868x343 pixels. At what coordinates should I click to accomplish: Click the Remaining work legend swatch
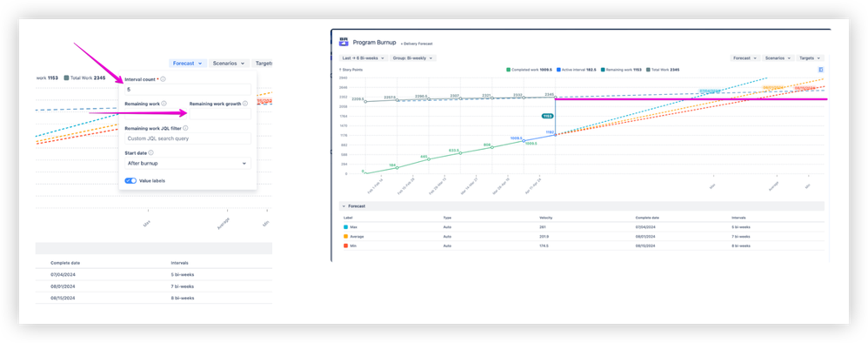pos(604,70)
